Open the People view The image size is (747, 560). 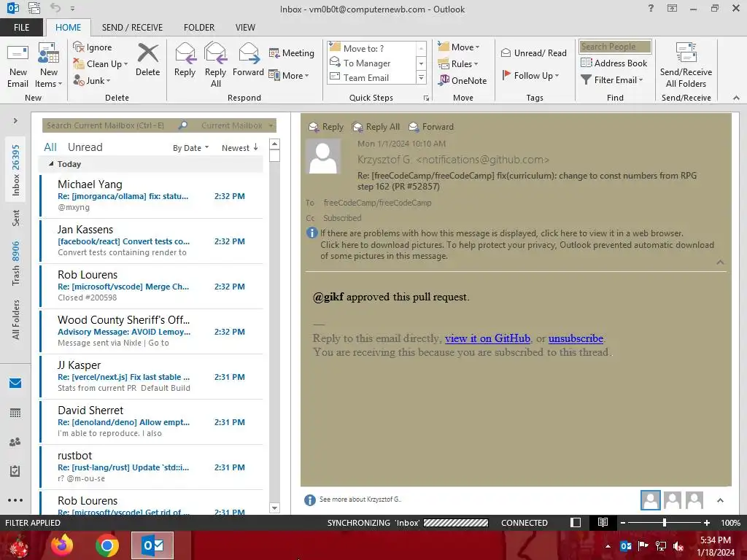(x=15, y=442)
